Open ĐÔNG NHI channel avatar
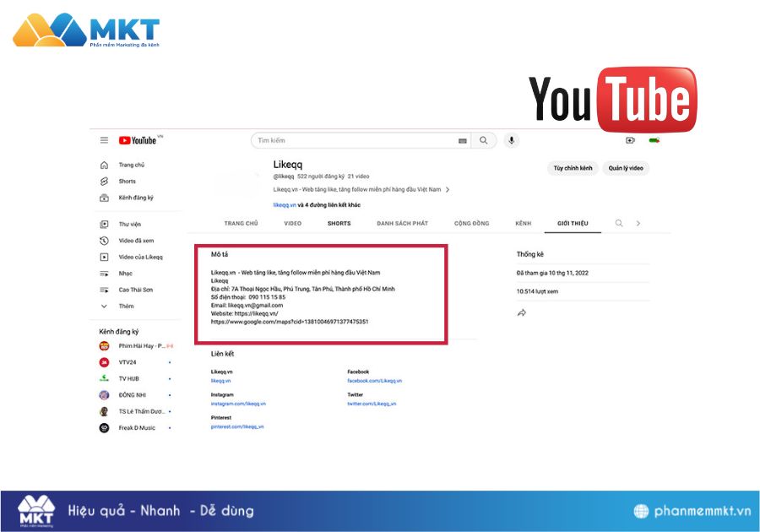760x532 pixels. pos(104,395)
